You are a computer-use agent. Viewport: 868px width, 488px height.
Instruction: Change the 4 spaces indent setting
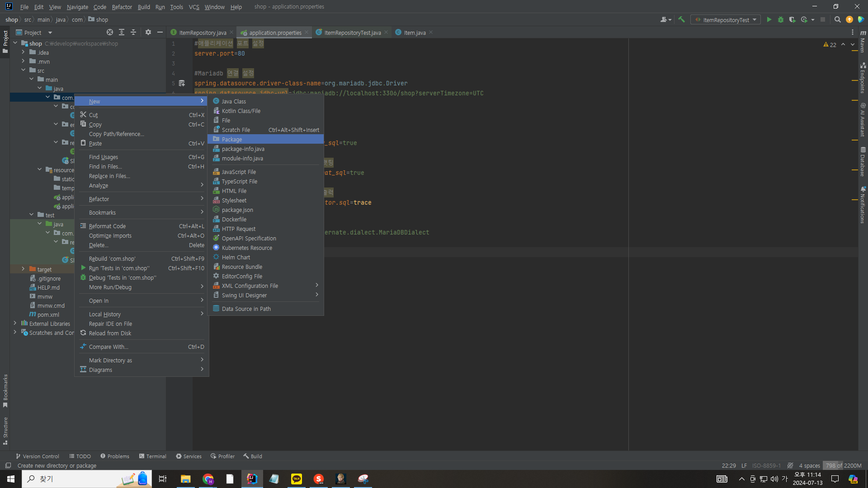[809, 465]
